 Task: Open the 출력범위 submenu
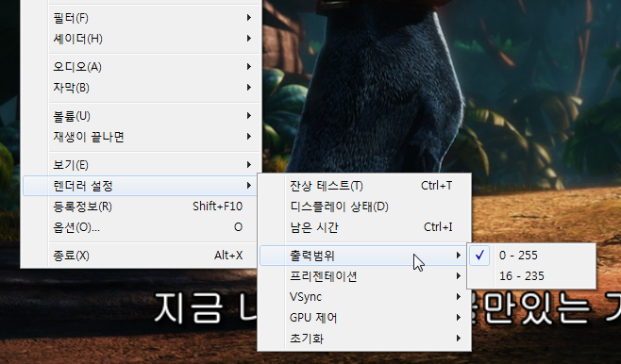(364, 256)
